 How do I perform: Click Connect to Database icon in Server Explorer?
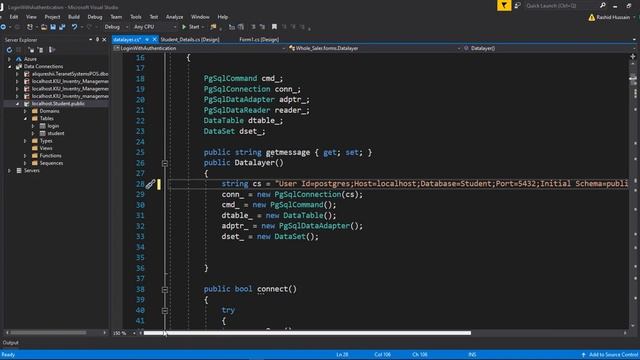point(31,50)
